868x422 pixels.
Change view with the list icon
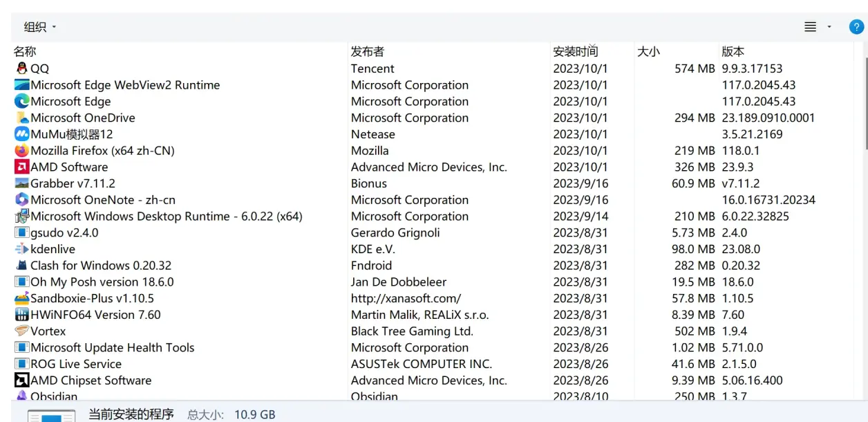(x=811, y=27)
